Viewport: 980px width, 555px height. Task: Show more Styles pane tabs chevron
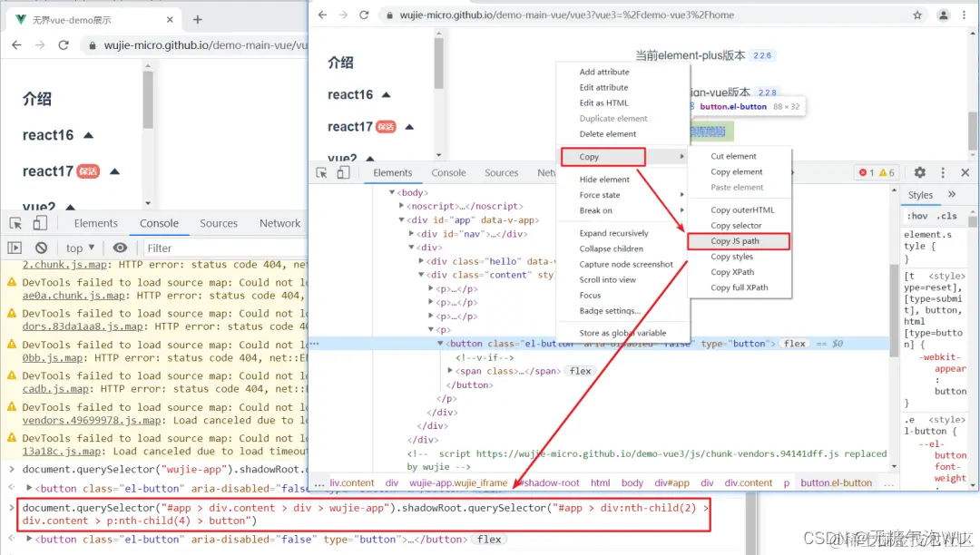952,195
